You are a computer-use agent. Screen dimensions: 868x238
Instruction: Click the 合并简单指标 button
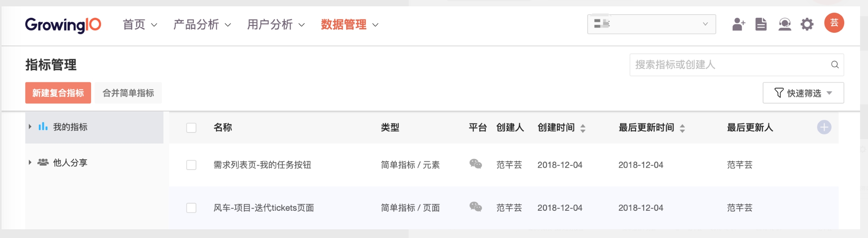click(128, 93)
